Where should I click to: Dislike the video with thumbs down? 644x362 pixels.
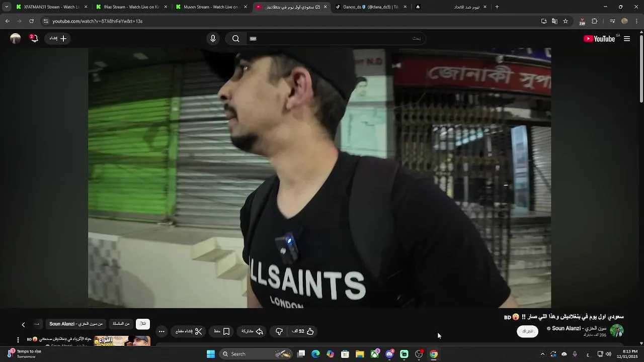pyautogui.click(x=279, y=331)
